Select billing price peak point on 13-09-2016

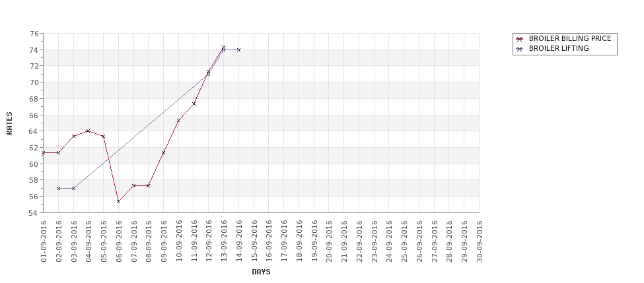coord(223,47)
